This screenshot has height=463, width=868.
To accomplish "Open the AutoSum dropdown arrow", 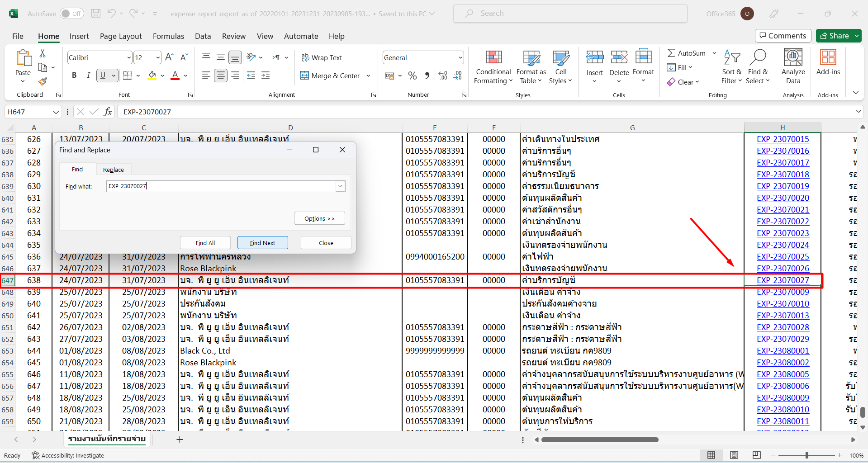I will (714, 53).
